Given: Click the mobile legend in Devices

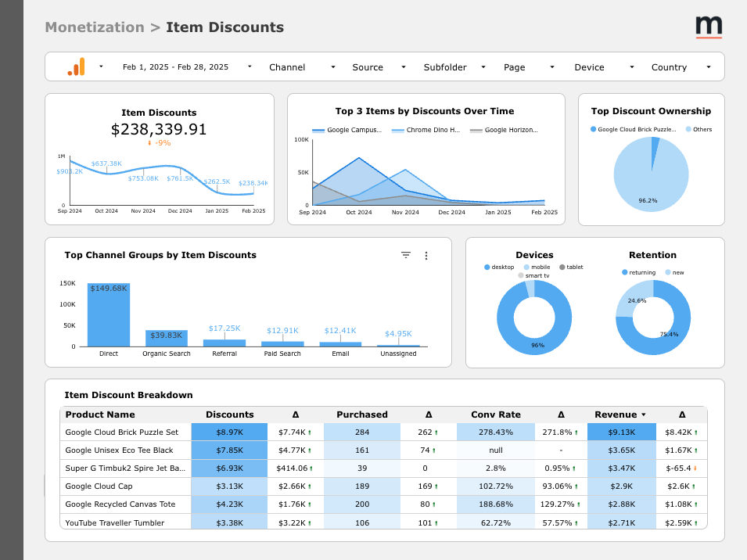Looking at the screenshot, I should coord(537,267).
